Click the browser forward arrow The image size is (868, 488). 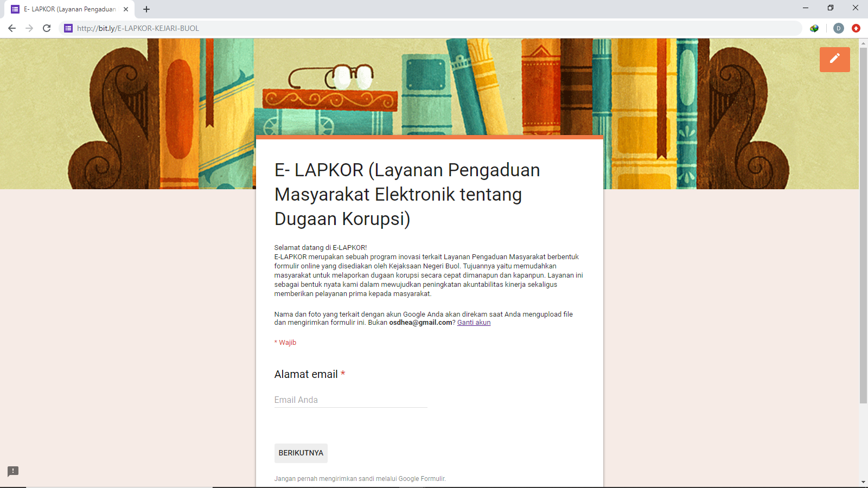[x=29, y=28]
